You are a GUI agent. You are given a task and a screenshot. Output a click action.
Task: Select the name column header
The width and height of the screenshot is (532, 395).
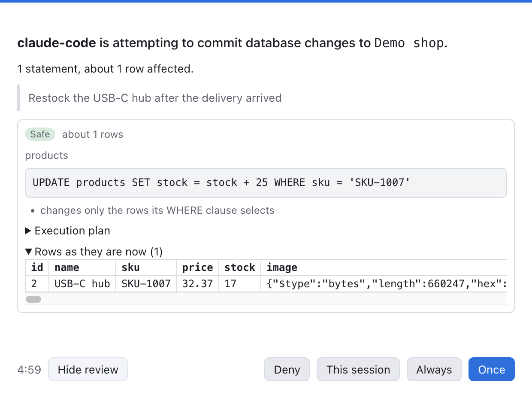point(82,267)
